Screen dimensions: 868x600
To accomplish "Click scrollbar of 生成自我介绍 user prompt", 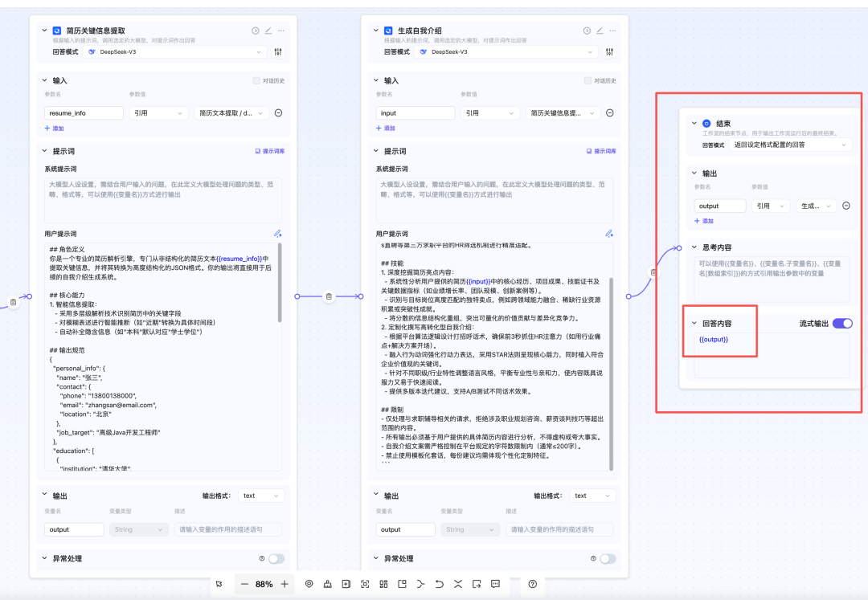I will [x=612, y=373].
